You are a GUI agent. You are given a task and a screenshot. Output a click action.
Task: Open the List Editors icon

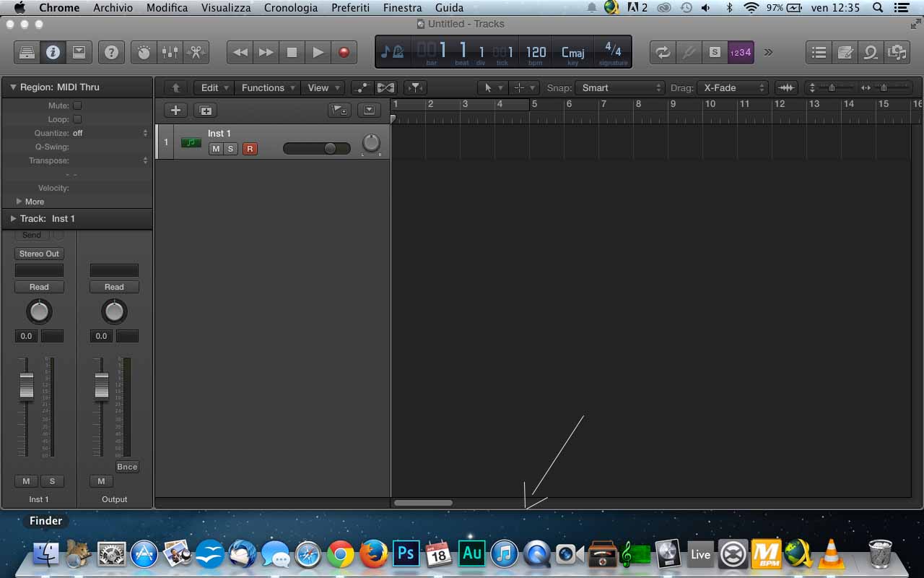(819, 52)
